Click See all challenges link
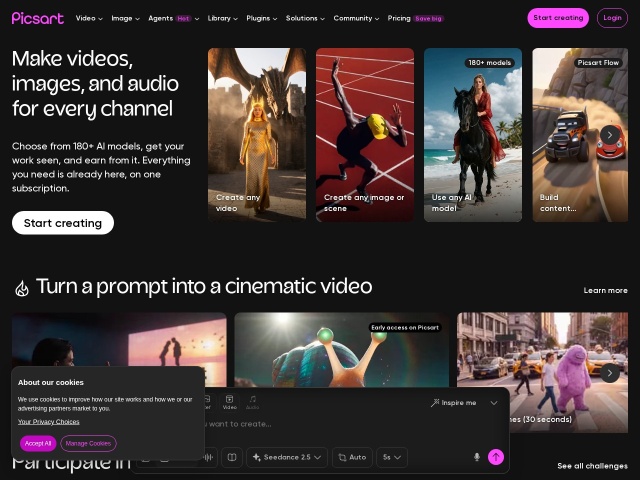 tap(592, 466)
